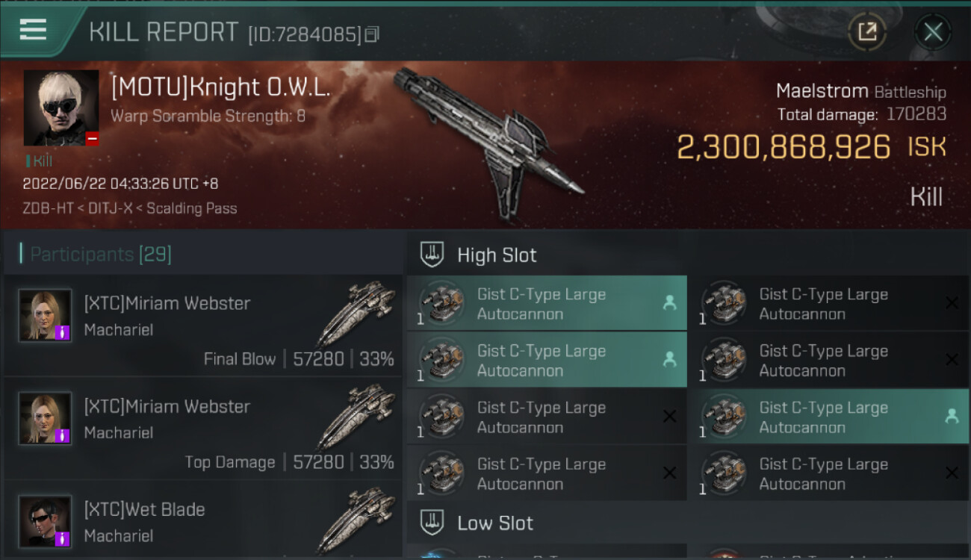Screen dimensions: 971x560
Task: Click the share export icon
Action: pos(866,32)
